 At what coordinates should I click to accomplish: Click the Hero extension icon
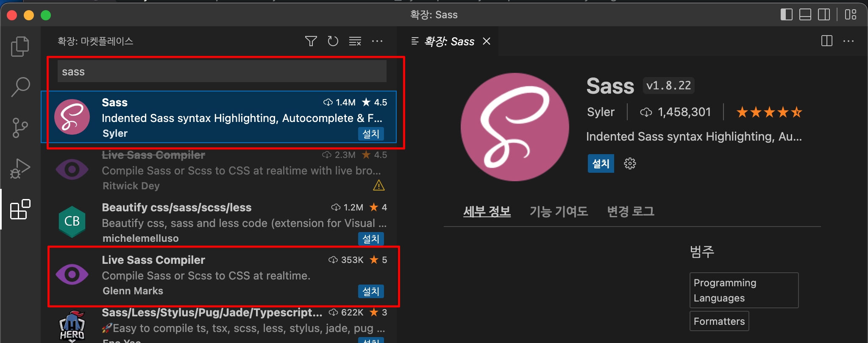[72, 326]
